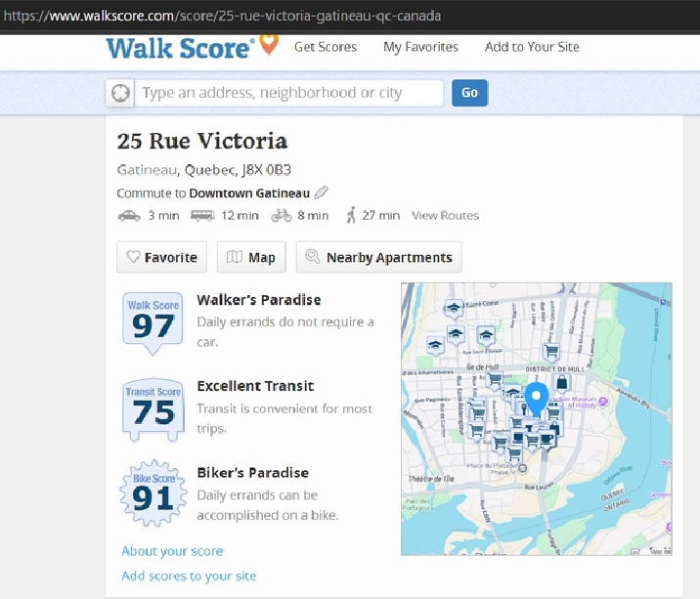Click the walking person commute icon
Viewport: 700px width, 599px height.
click(x=351, y=215)
